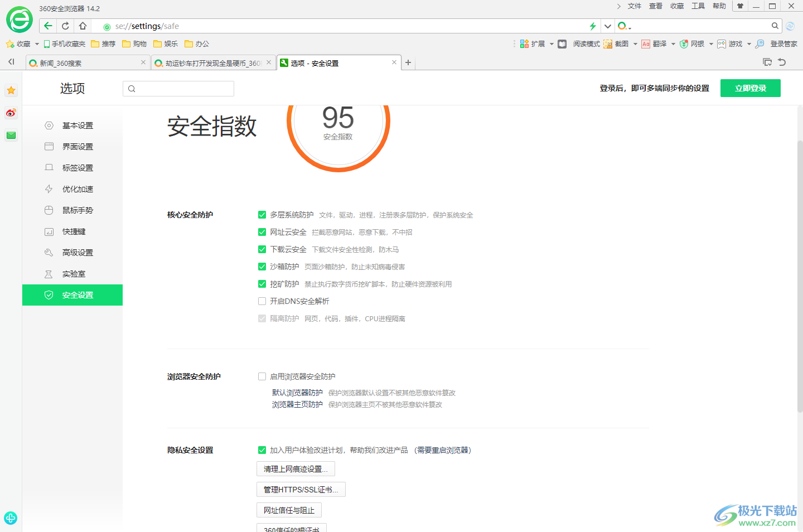Open the 帮助 menu
The image size is (803, 532).
point(719,6)
